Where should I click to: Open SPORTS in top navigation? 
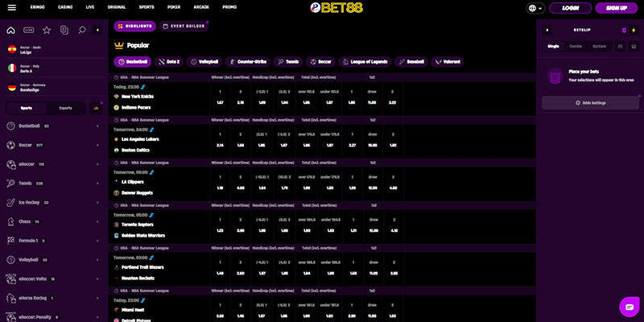(x=147, y=7)
